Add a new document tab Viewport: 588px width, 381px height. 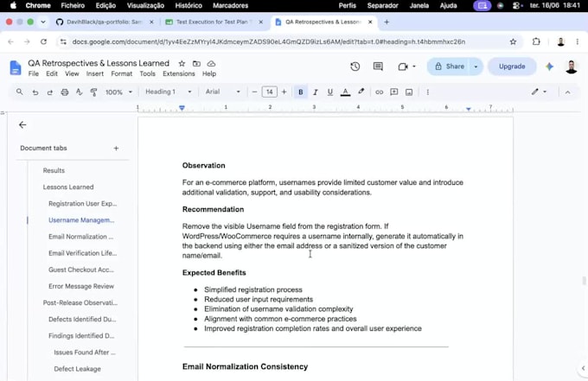(116, 149)
